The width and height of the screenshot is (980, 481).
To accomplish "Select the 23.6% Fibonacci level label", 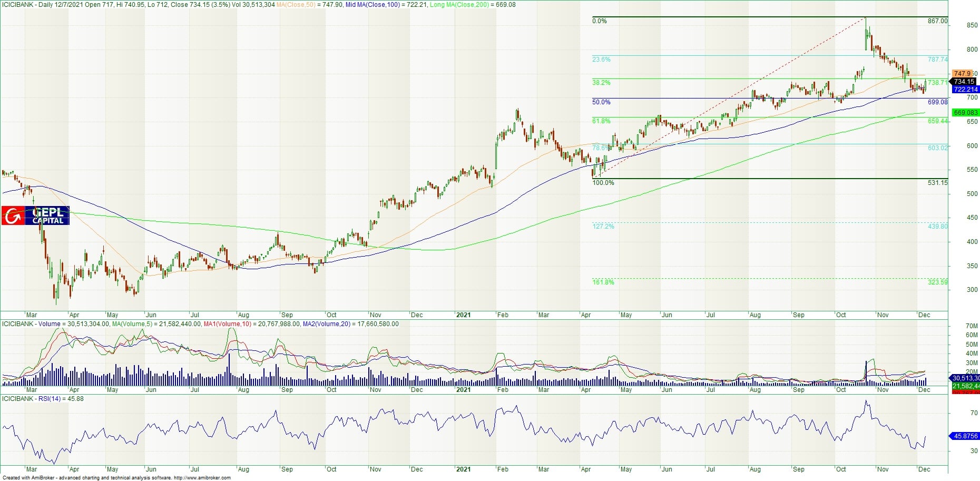I will (x=601, y=60).
